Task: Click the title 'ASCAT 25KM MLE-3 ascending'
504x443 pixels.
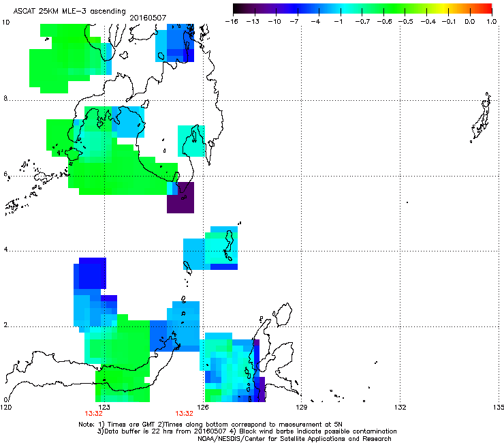Action: 69,11
